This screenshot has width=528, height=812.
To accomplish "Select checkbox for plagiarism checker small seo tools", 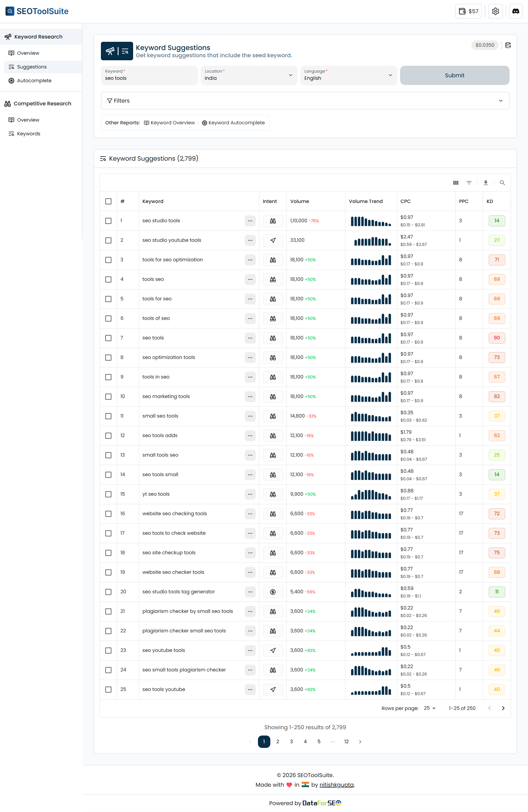I will click(x=108, y=631).
